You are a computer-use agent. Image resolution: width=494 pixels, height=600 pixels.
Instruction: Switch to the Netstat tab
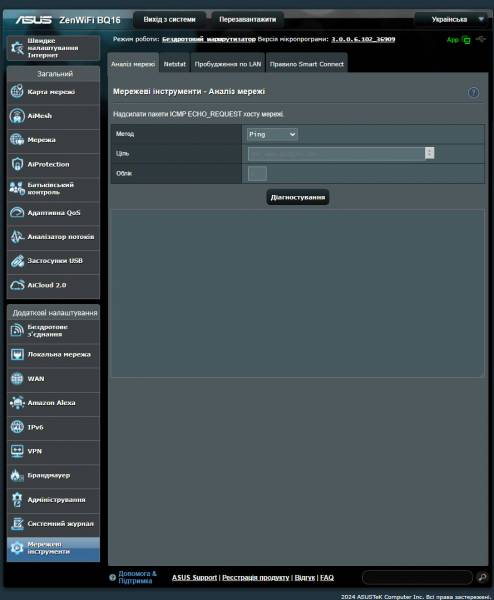click(x=174, y=64)
